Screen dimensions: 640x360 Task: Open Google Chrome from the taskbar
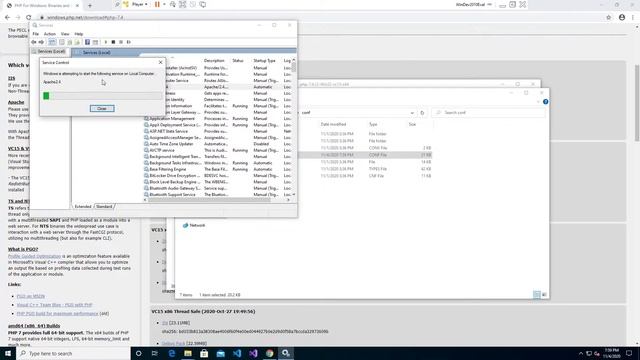point(269,353)
